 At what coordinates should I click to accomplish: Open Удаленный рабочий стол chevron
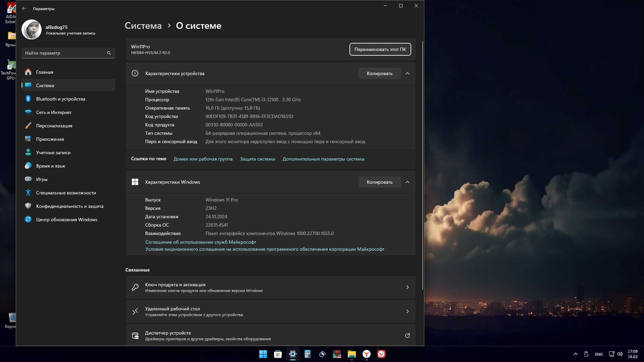[408, 311]
